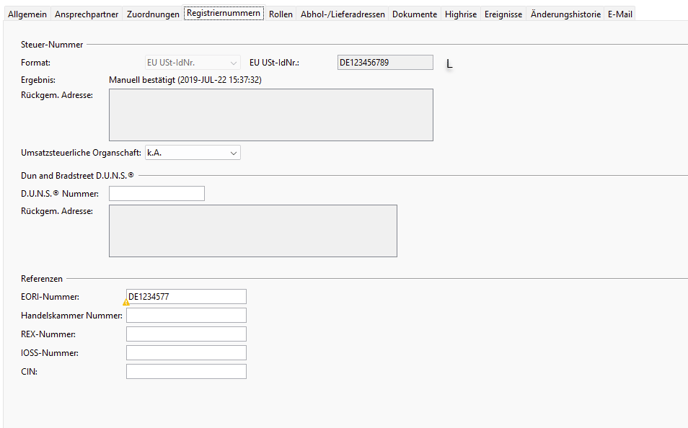Open the Ereignisse tab

click(503, 14)
